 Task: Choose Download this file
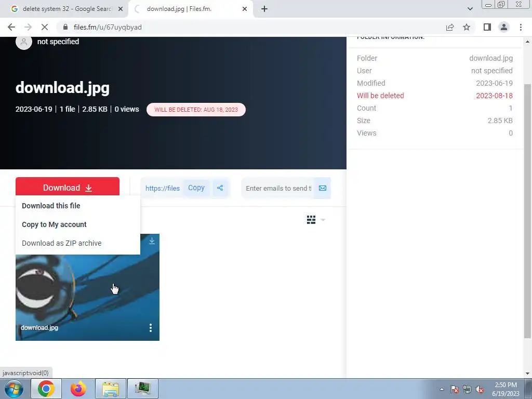[x=51, y=206]
